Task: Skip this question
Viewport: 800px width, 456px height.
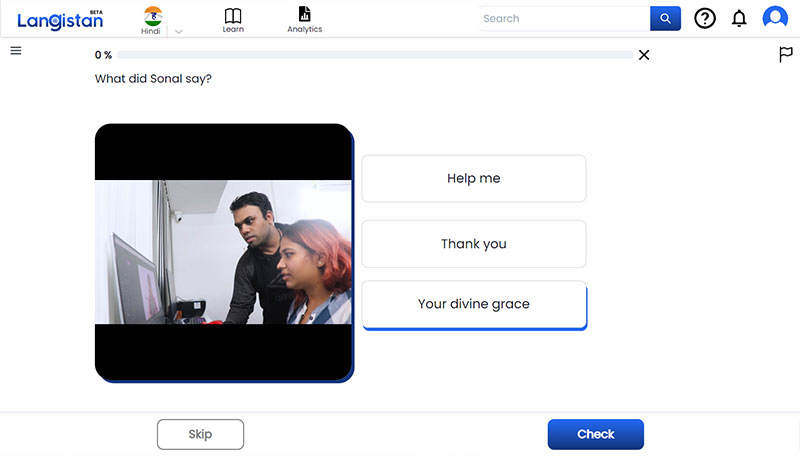Action: pyautogui.click(x=200, y=434)
